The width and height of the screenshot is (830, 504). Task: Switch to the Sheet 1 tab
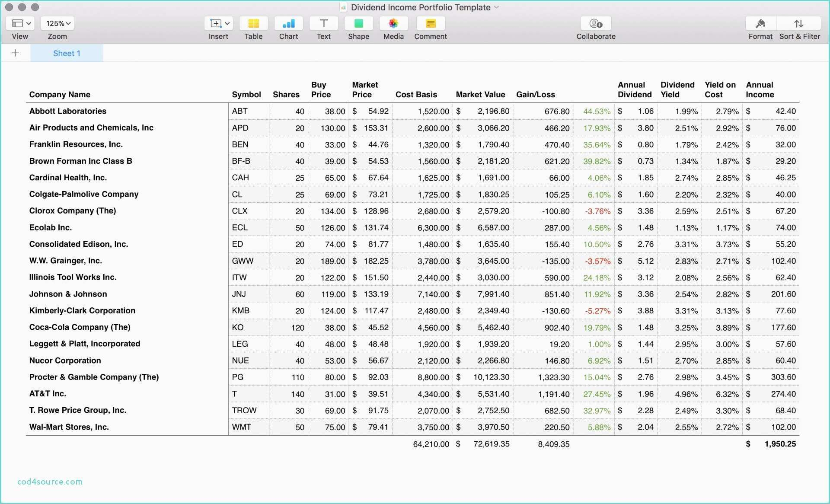coord(67,53)
